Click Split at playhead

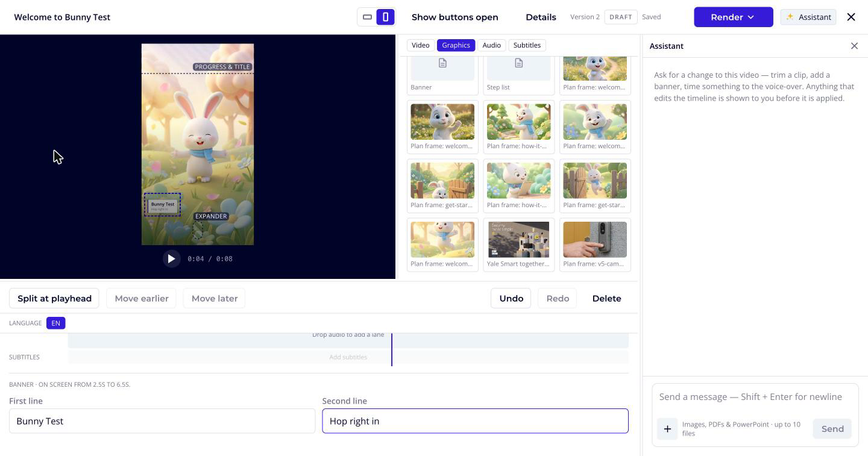tap(54, 298)
